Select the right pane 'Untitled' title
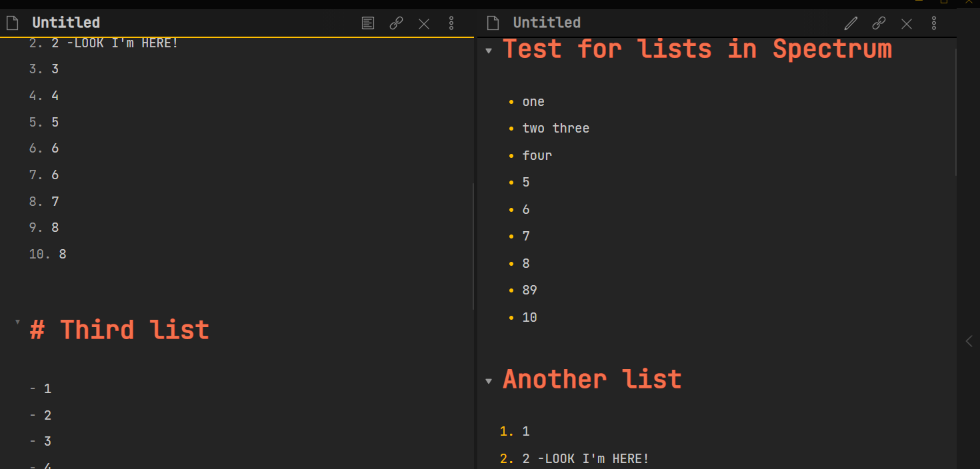Viewport: 980px width, 469px height. (x=547, y=23)
